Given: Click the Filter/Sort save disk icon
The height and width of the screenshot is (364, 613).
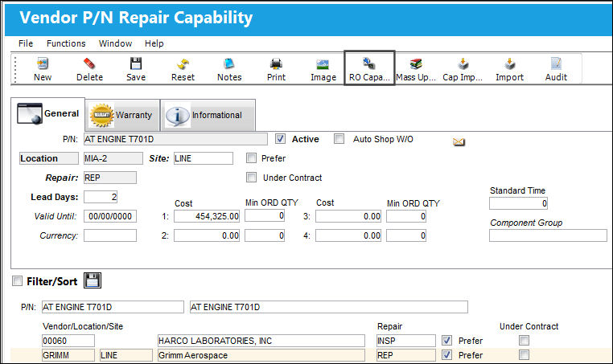Looking at the screenshot, I should (x=93, y=280).
